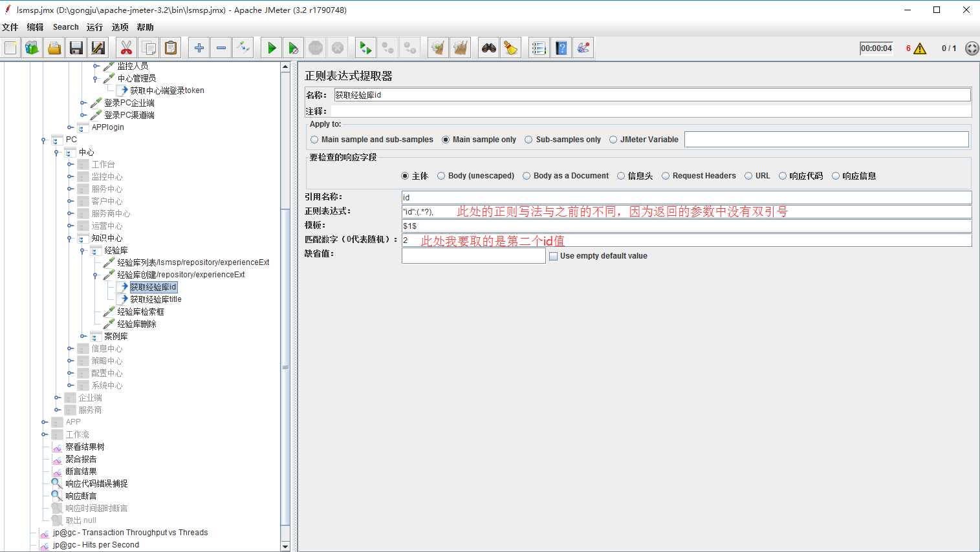This screenshot has height=552, width=980.
Task: Clear results with the single broom icon
Action: click(x=439, y=48)
